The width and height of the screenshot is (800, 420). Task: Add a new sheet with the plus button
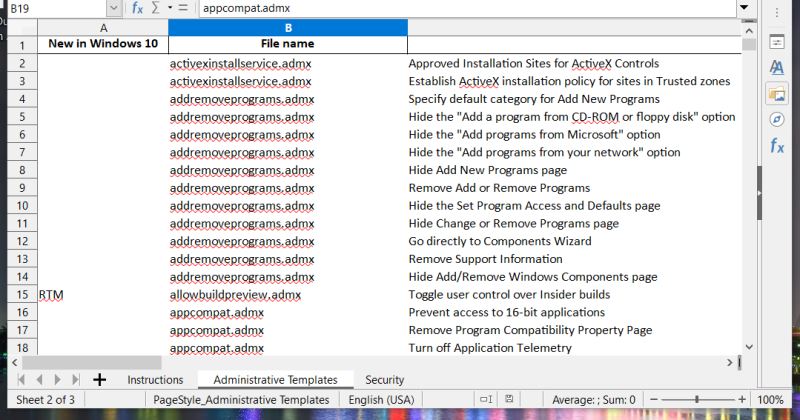click(x=99, y=379)
